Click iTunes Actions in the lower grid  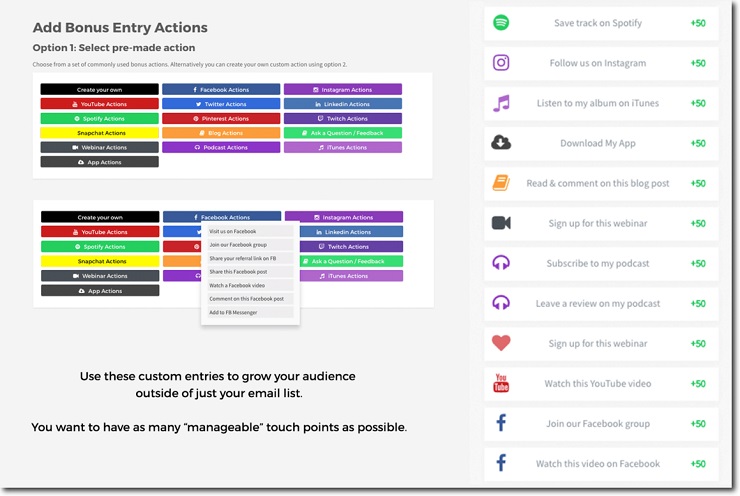[351, 276]
